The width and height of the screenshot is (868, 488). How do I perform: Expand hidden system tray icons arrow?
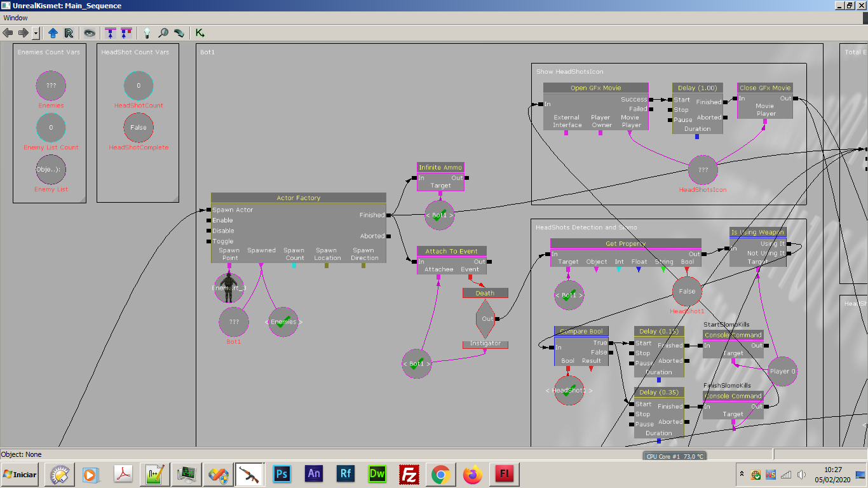tap(742, 474)
